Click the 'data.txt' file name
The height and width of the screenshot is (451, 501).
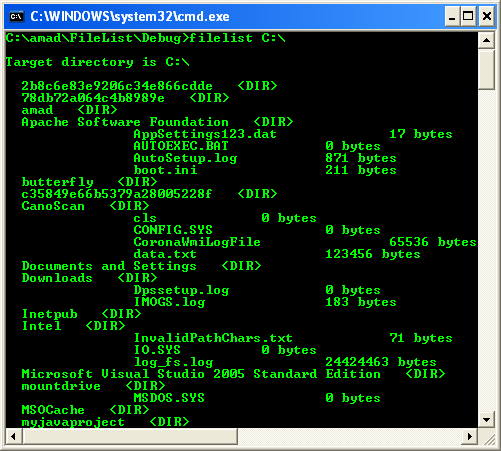[x=165, y=254]
